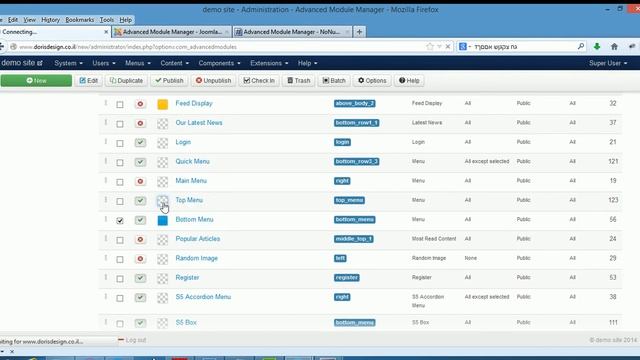Uncheck the Bottom Menu row checkbox
Screen dimensions: 640x360
120,220
